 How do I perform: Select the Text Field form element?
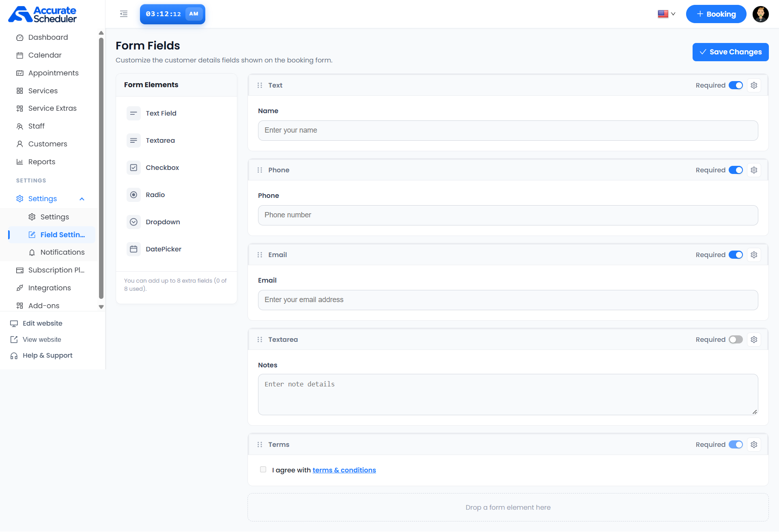point(176,113)
